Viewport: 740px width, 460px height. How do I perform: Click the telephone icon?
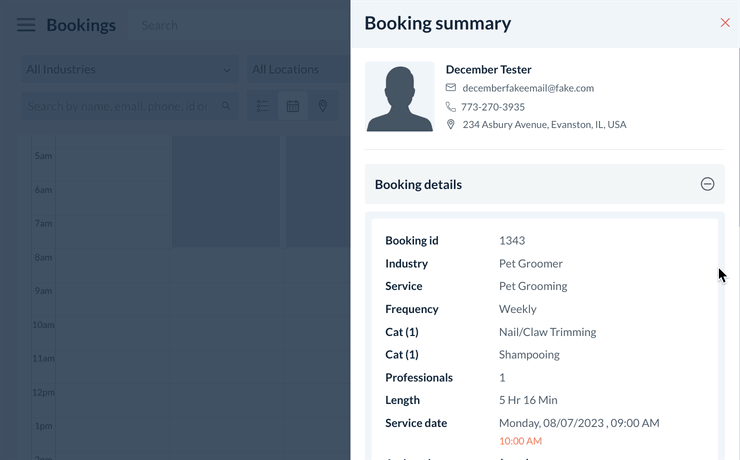tap(451, 107)
